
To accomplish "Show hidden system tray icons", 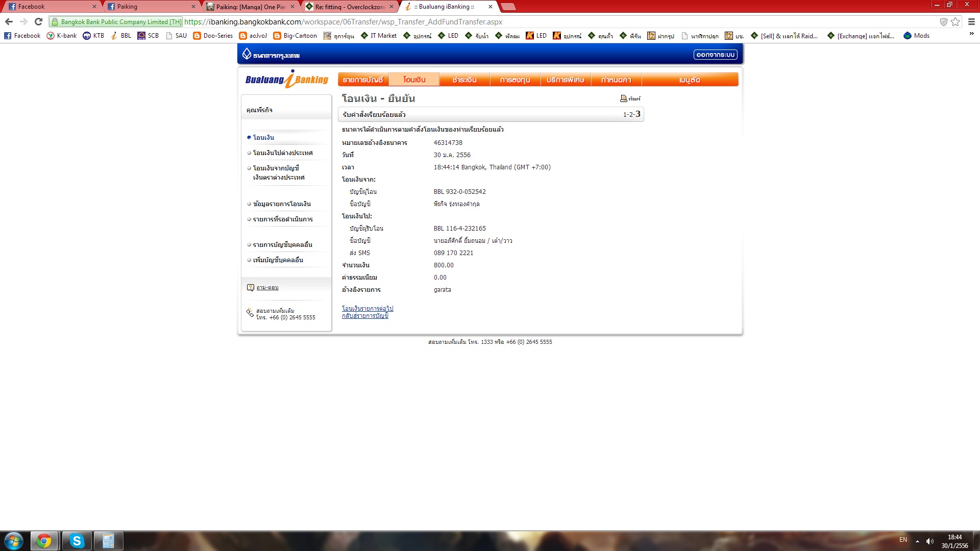I will point(917,541).
